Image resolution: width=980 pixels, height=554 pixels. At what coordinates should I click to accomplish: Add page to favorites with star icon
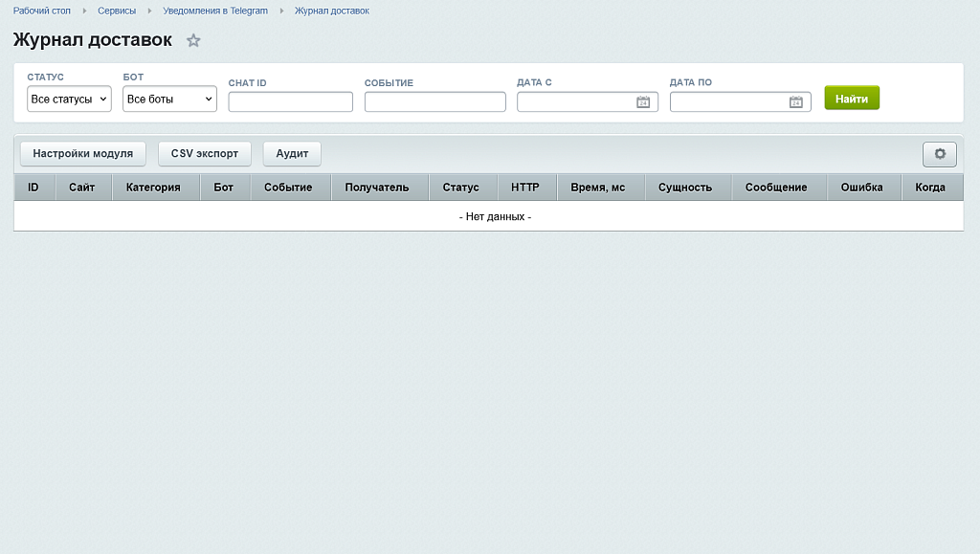click(193, 40)
